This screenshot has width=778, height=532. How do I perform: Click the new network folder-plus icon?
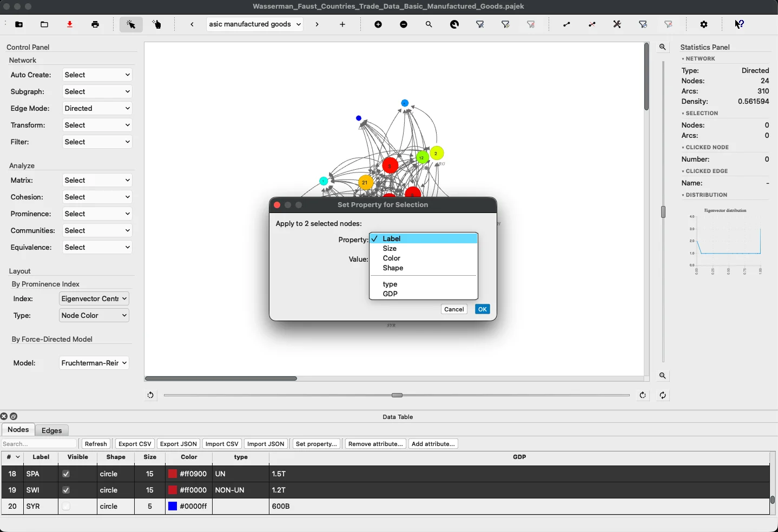pyautogui.click(x=19, y=25)
